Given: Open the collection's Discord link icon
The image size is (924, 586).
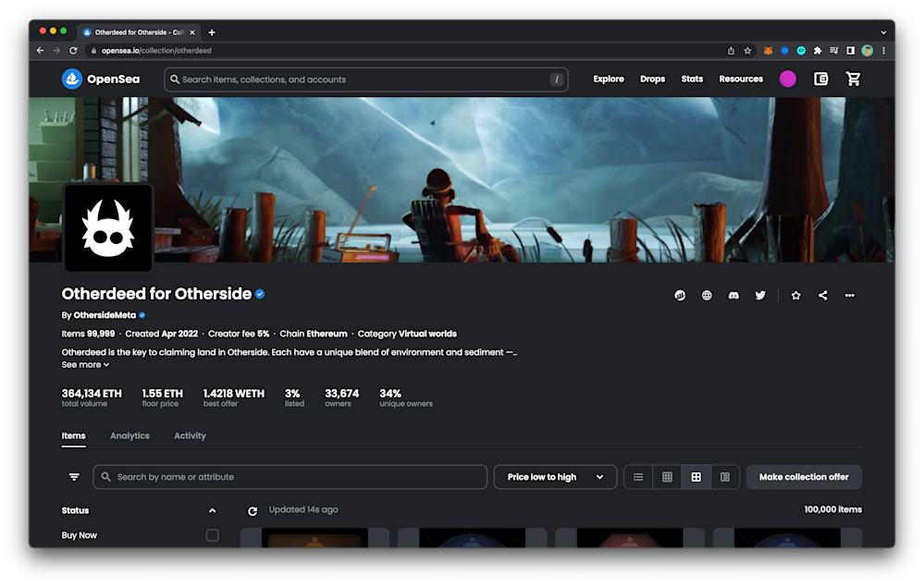Looking at the screenshot, I should pos(733,296).
